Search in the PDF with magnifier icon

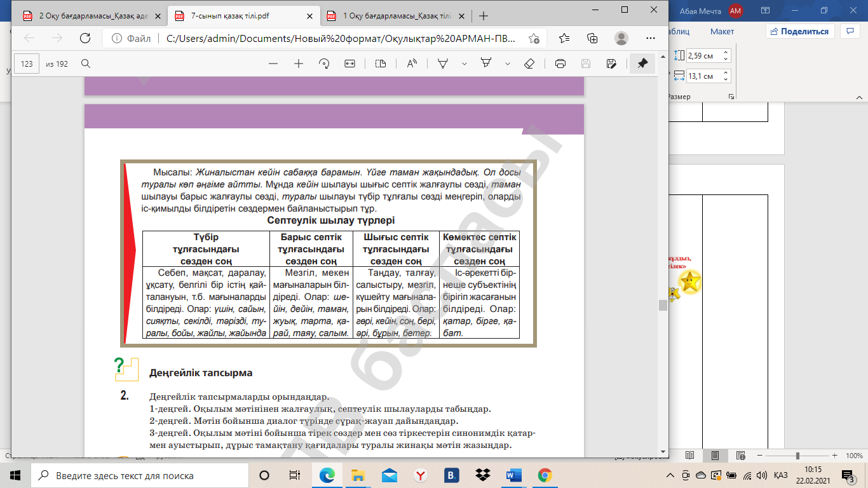pos(86,64)
